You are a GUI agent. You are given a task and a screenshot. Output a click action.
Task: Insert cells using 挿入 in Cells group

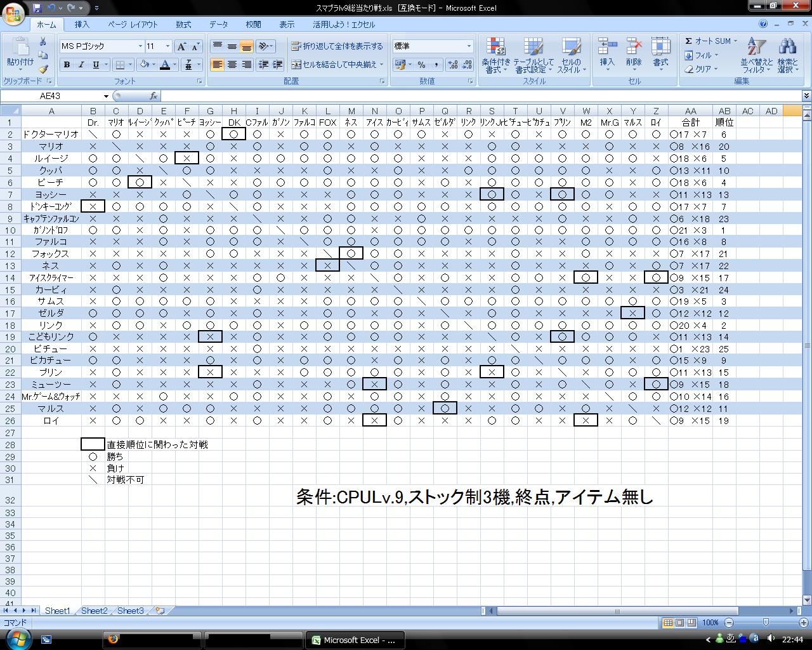click(x=607, y=54)
